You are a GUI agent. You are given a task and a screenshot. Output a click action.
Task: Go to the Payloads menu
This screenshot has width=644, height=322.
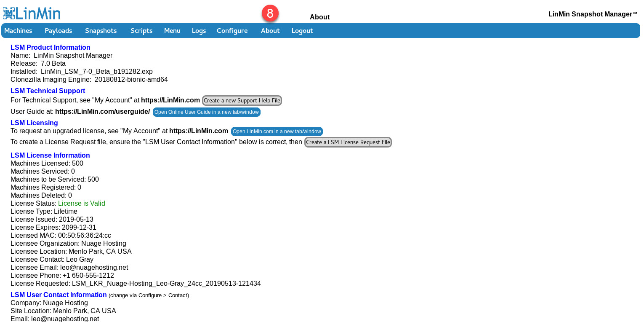(59, 31)
